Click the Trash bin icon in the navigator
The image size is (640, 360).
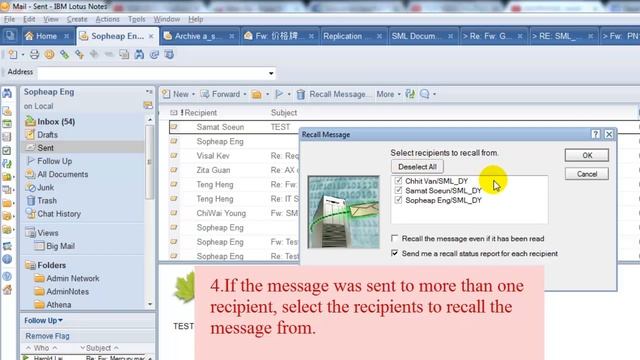[31, 200]
